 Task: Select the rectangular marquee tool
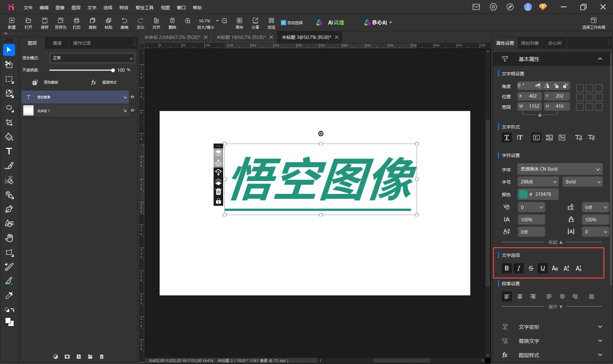coord(9,79)
